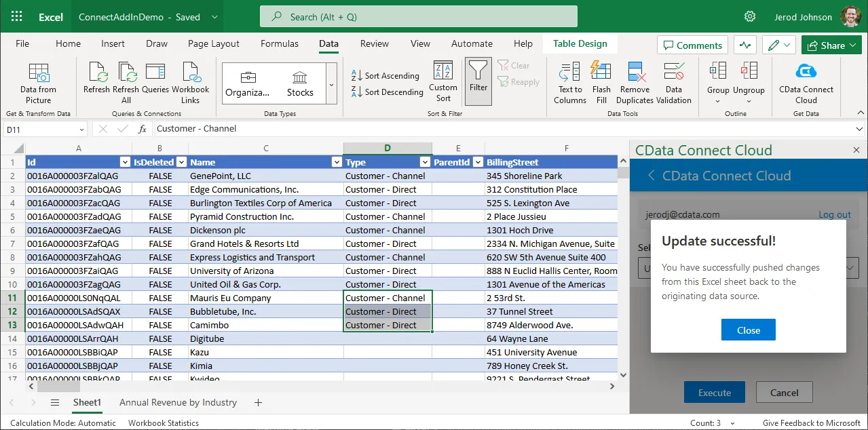The width and height of the screenshot is (868, 430).
Task: Toggle the Filter button in the ribbon
Action: click(478, 81)
